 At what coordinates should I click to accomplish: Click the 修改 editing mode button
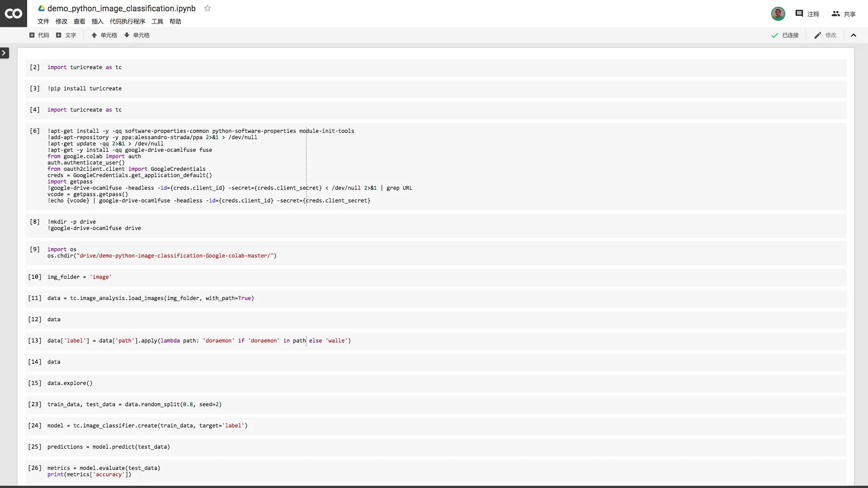[826, 35]
